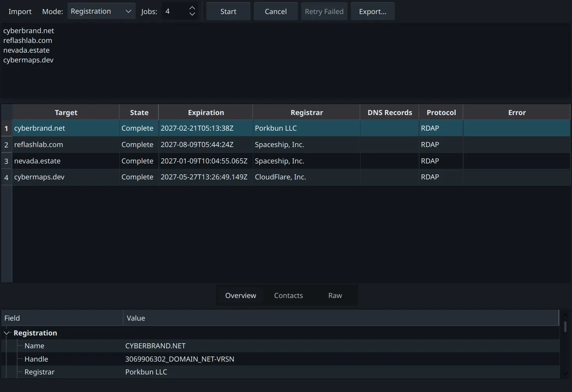Click the details scrollbar down arrow
The image size is (572, 392).
(x=565, y=373)
